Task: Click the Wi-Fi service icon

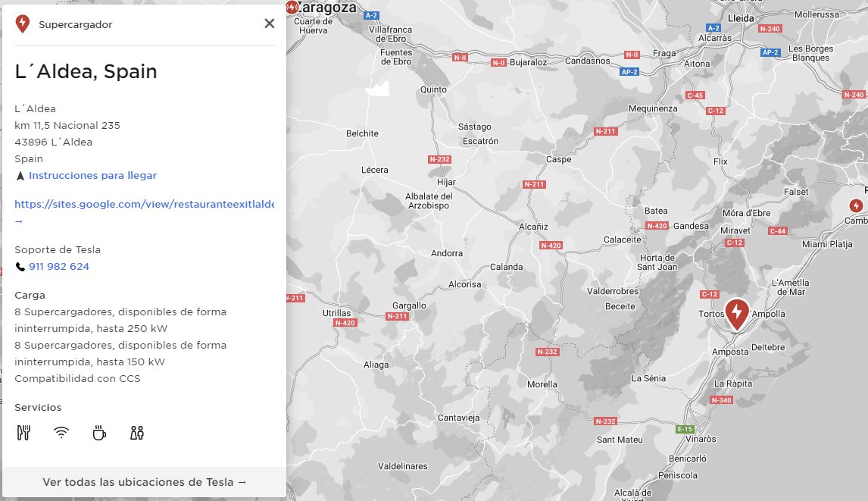Action: pyautogui.click(x=61, y=432)
